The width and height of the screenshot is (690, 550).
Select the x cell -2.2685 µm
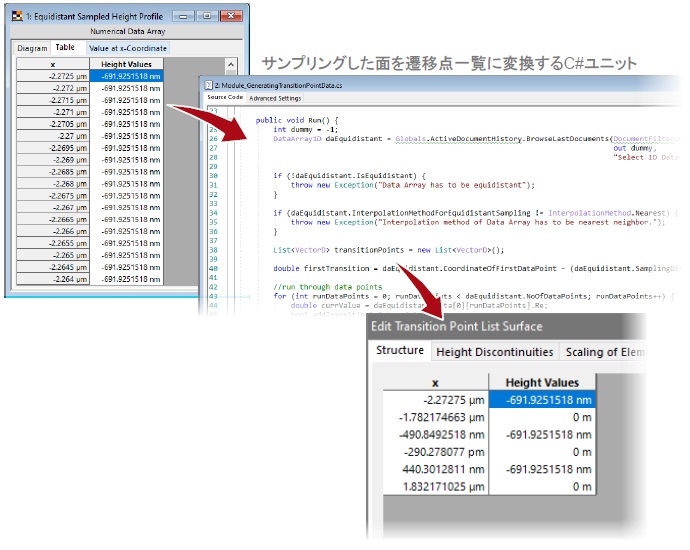tap(53, 172)
